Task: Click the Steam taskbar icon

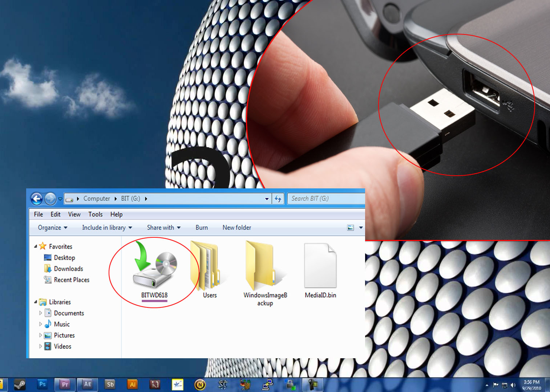Action: (19, 384)
